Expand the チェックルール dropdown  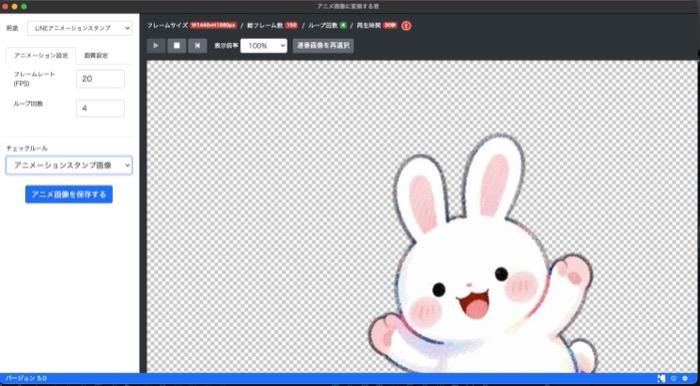pos(69,165)
